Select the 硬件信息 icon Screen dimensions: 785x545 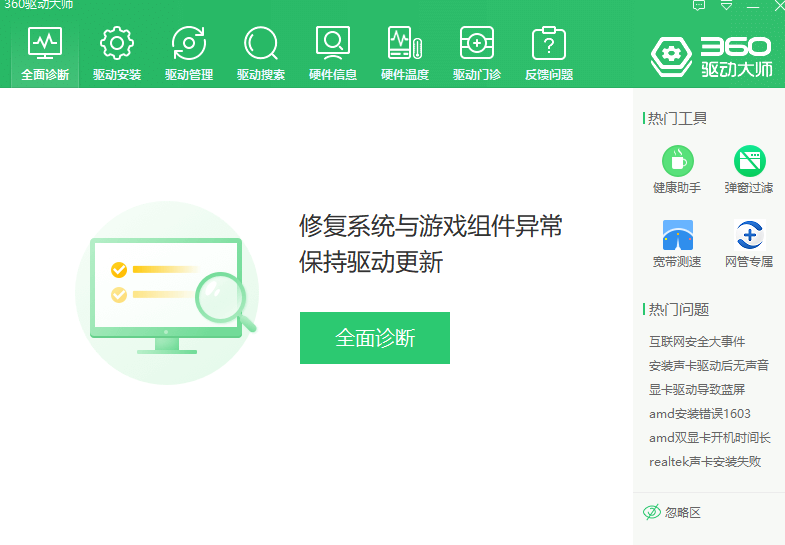333,45
